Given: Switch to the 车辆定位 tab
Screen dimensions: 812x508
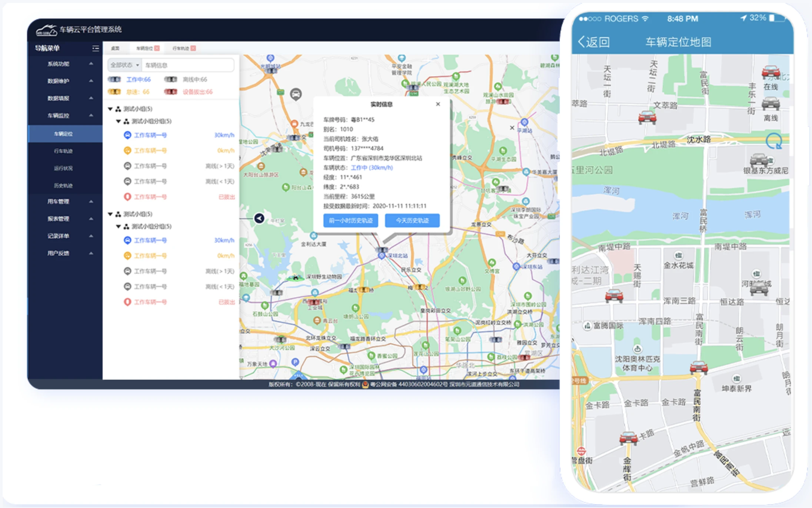Looking at the screenshot, I should click(144, 48).
